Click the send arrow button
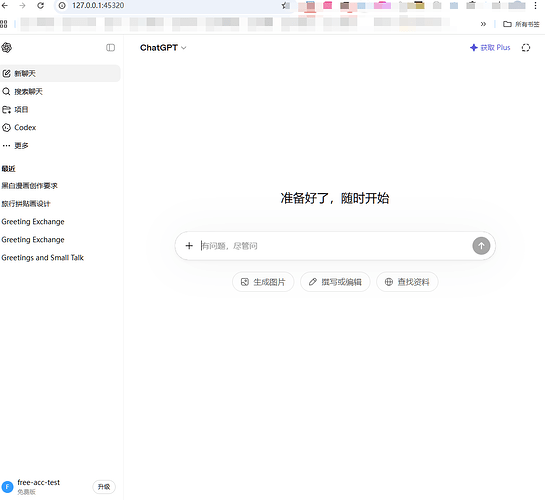This screenshot has width=545, height=500. coord(481,246)
